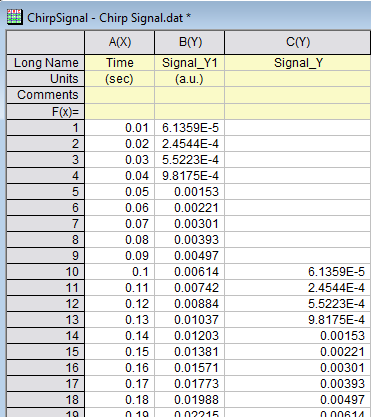Select row header 1
This screenshot has height=417, width=371.
tap(45, 128)
